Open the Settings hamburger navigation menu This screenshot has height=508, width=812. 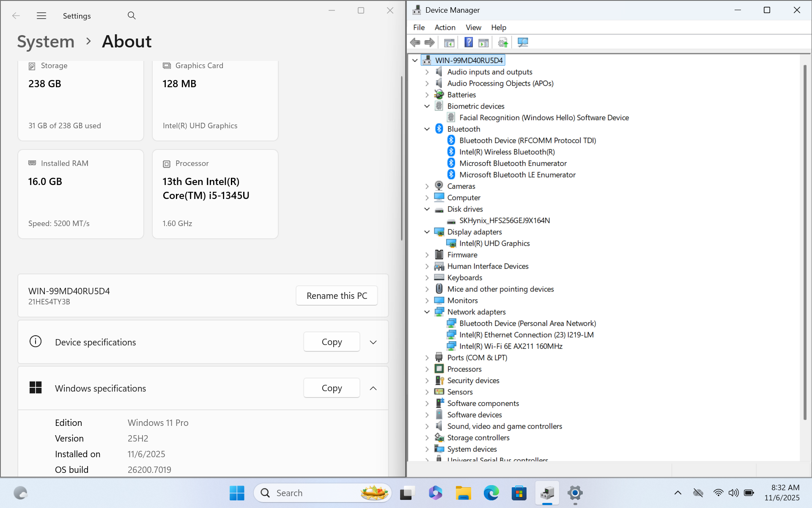41,16
